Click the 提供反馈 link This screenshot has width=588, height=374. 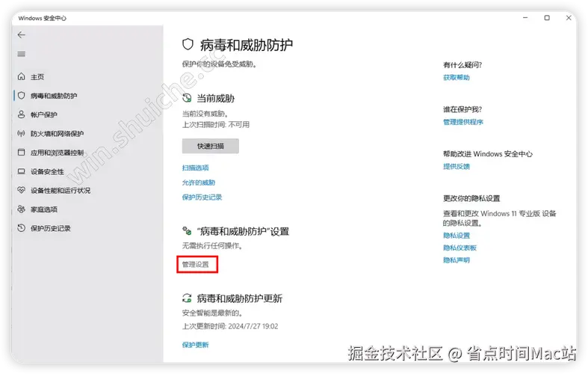coord(457,166)
